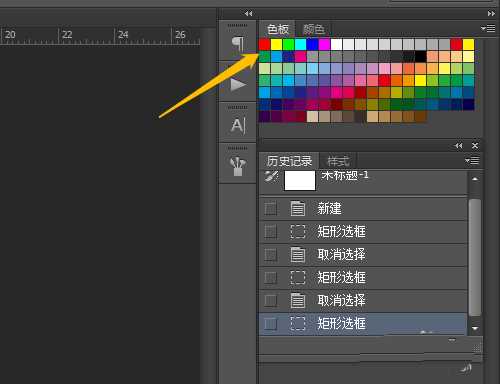The height and width of the screenshot is (384, 500).
Task: Toggle the history brush box for the last 矩形选框
Action: tap(270, 324)
